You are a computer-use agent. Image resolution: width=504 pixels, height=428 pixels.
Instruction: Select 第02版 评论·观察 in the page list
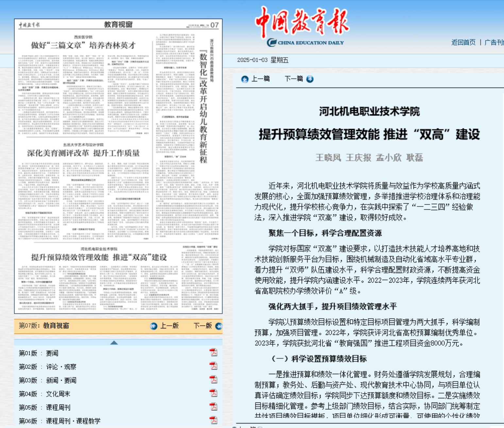pyautogui.click(x=47, y=367)
